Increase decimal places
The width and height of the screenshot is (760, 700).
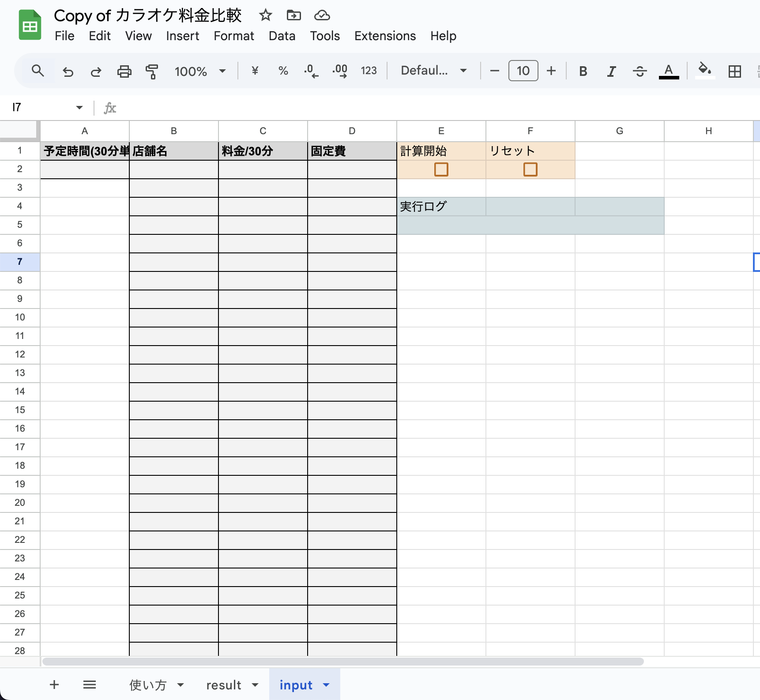(x=339, y=71)
